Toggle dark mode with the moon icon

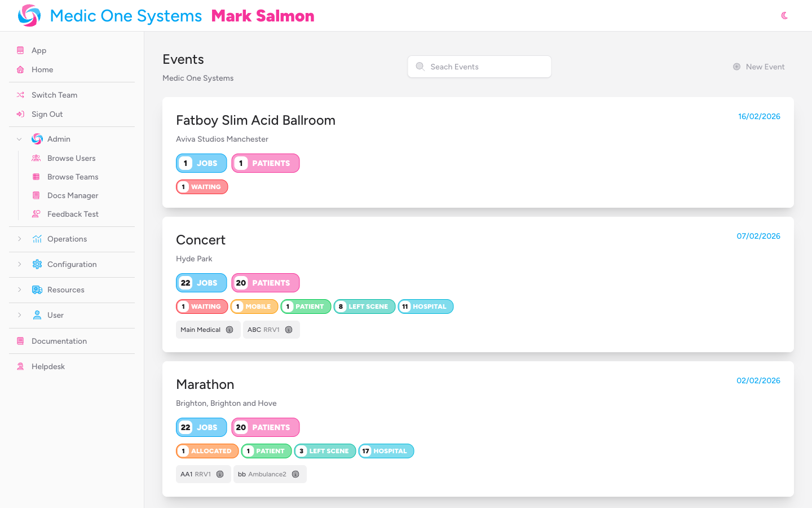click(x=784, y=16)
